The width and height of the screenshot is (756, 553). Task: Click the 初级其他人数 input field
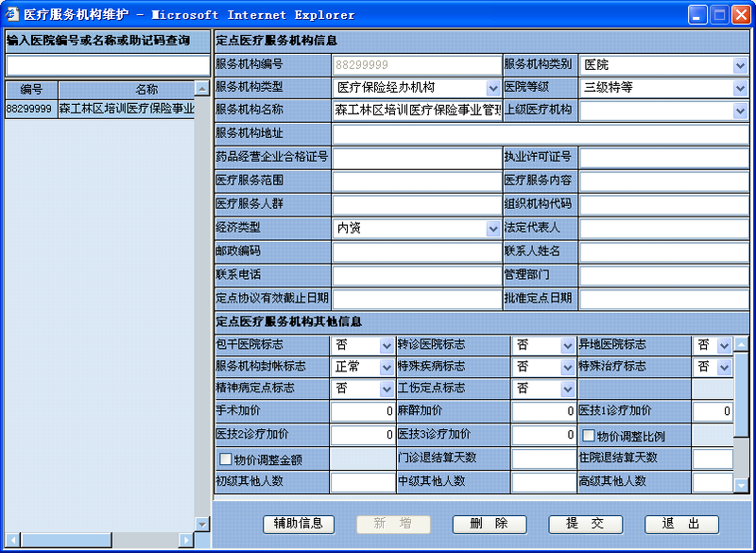[x=363, y=482]
